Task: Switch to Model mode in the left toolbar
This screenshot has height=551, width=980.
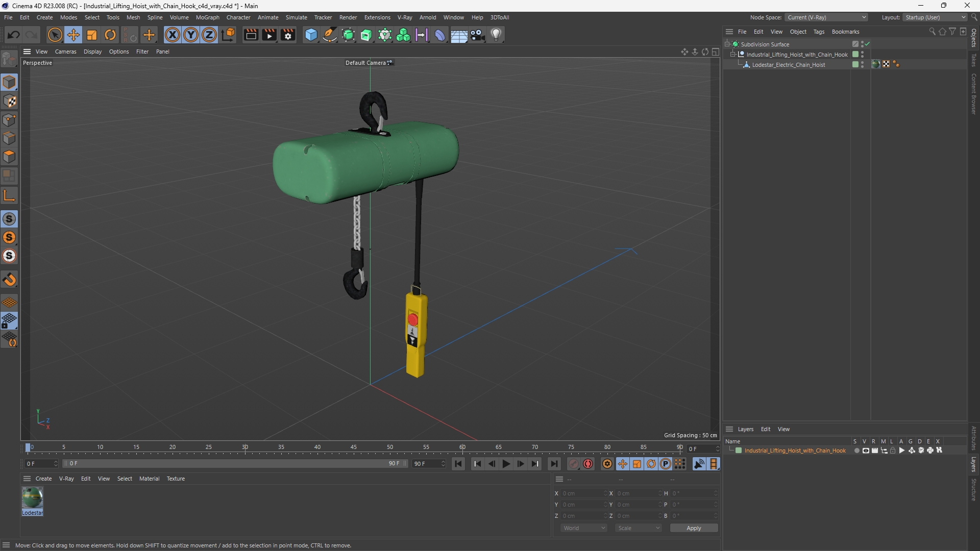Action: pos(9,82)
